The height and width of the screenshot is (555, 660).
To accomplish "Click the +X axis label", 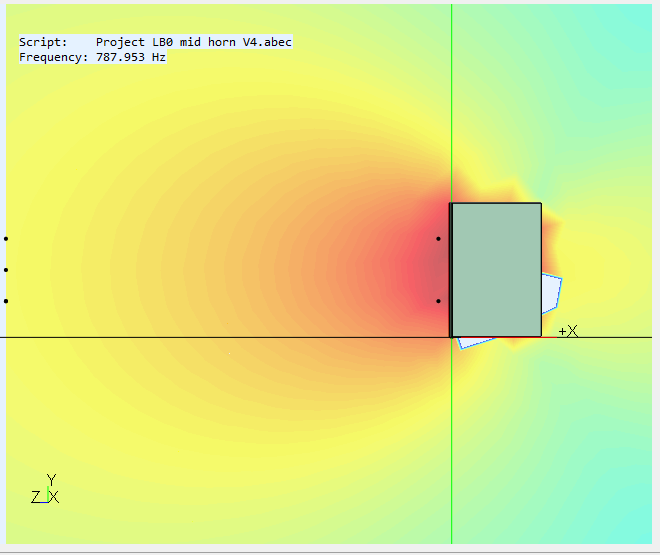I will click(568, 331).
